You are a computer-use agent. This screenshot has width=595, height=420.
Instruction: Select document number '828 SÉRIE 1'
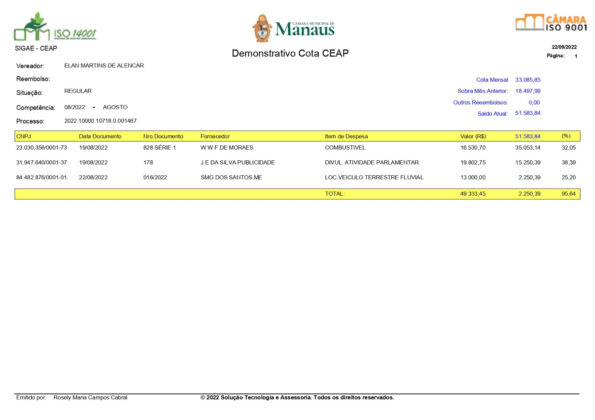click(x=159, y=148)
